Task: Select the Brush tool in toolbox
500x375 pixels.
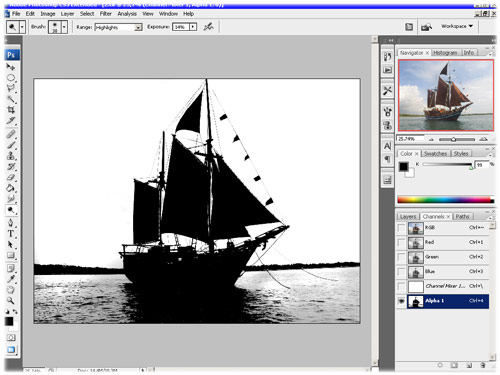Action: click(x=11, y=145)
